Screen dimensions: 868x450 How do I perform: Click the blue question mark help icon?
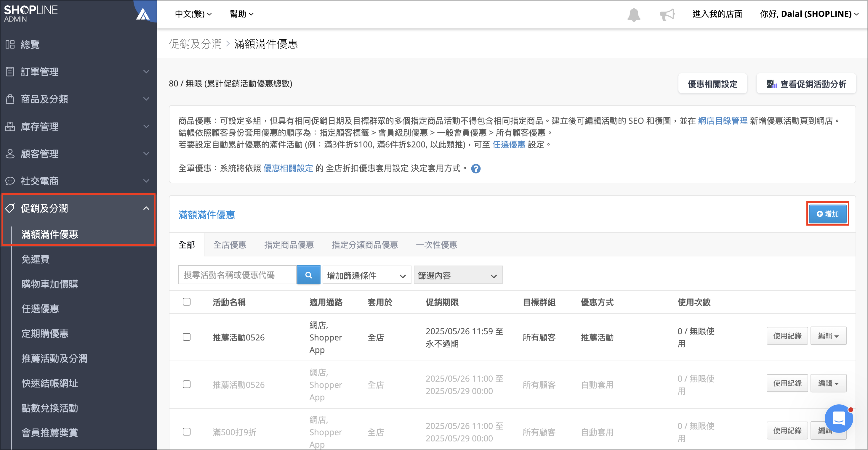click(x=476, y=168)
